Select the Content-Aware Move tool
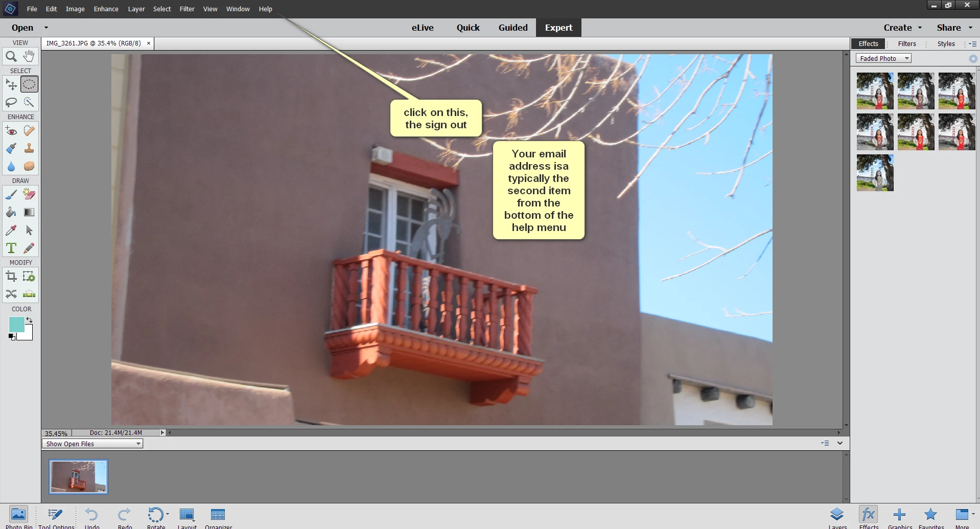 pos(11,294)
